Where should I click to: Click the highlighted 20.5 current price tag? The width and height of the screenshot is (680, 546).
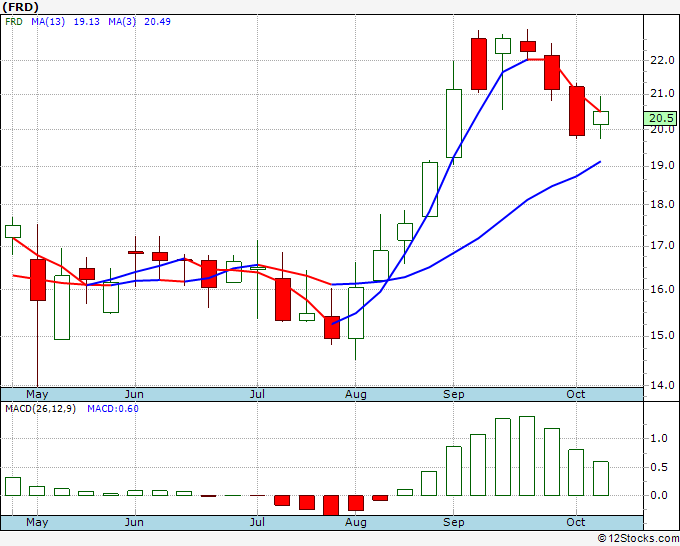click(x=660, y=118)
